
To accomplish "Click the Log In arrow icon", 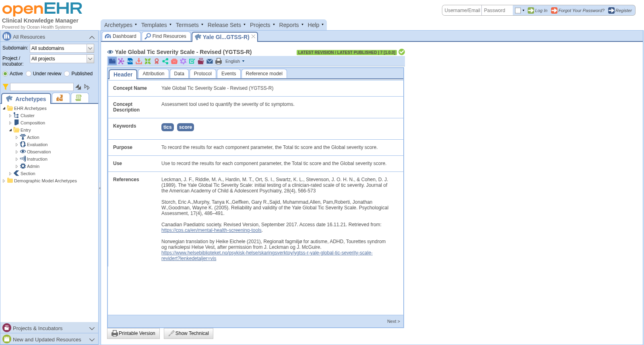I will (x=531, y=10).
